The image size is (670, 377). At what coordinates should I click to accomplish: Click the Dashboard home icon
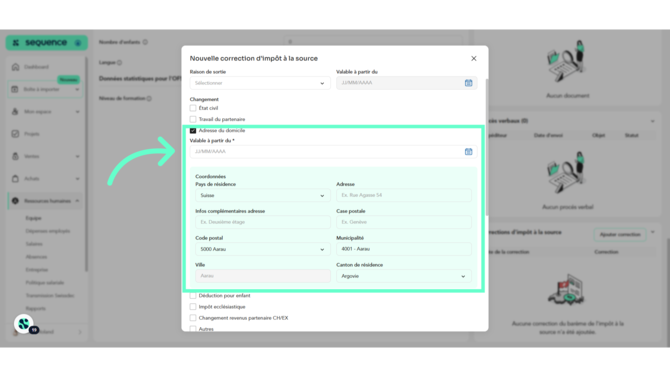coord(15,67)
